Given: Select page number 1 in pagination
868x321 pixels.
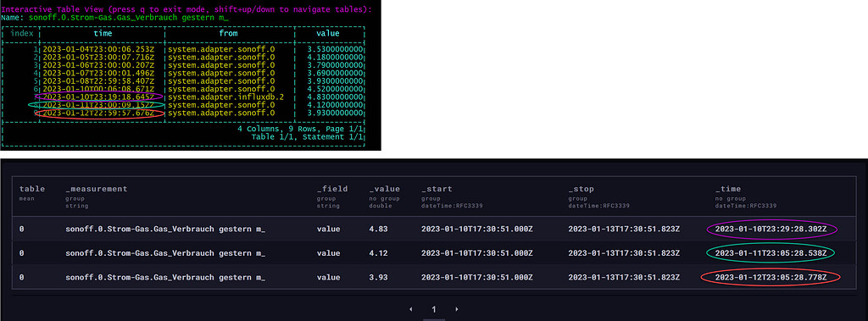Looking at the screenshot, I should point(433,309).
